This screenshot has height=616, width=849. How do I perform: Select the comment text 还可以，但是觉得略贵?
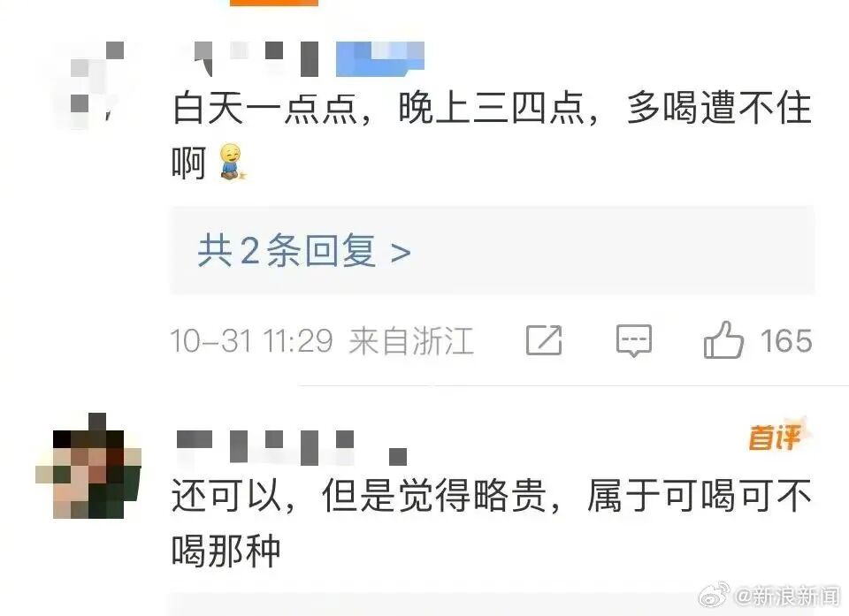coord(358,496)
